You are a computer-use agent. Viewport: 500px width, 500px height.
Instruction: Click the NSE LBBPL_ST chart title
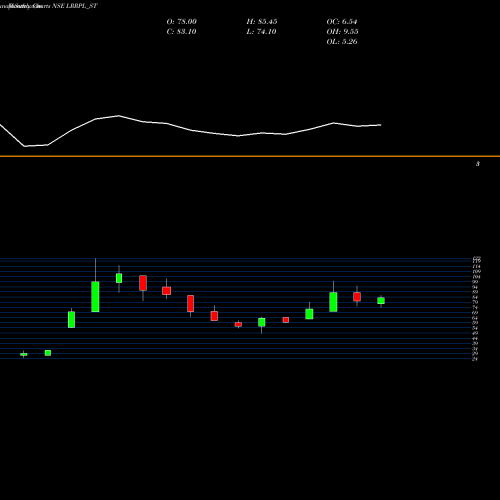tap(75, 6)
